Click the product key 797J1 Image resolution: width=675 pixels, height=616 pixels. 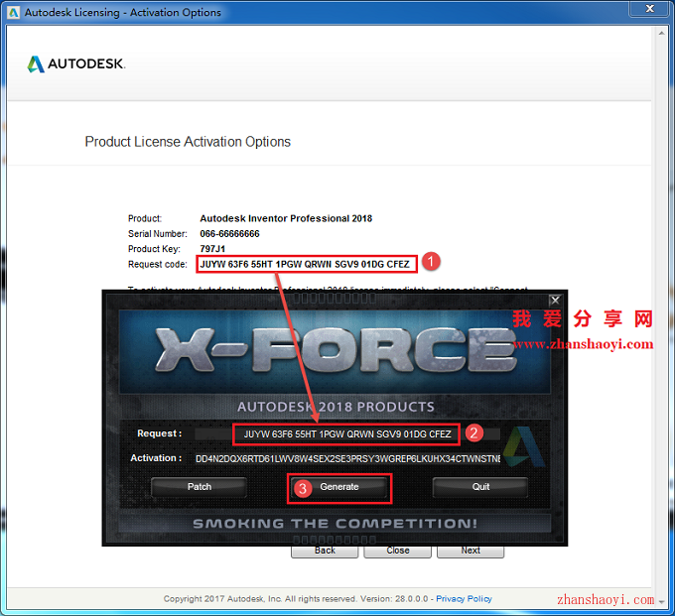pyautogui.click(x=212, y=249)
